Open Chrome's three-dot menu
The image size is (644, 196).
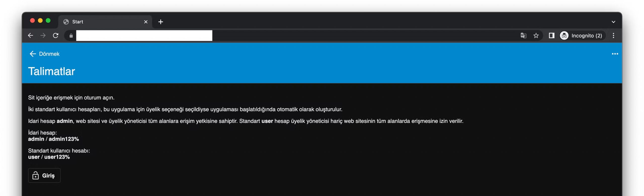coord(614,36)
